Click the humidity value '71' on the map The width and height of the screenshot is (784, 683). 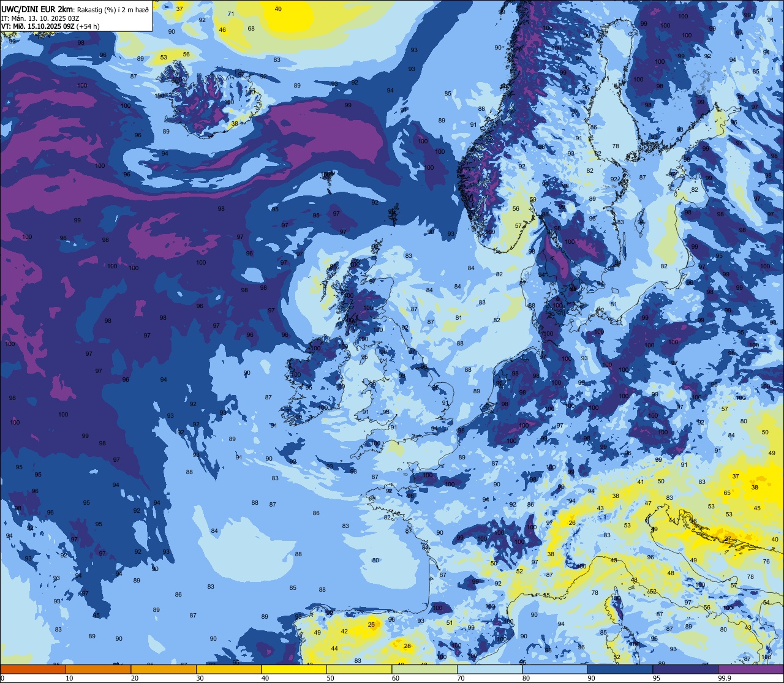pyautogui.click(x=231, y=13)
